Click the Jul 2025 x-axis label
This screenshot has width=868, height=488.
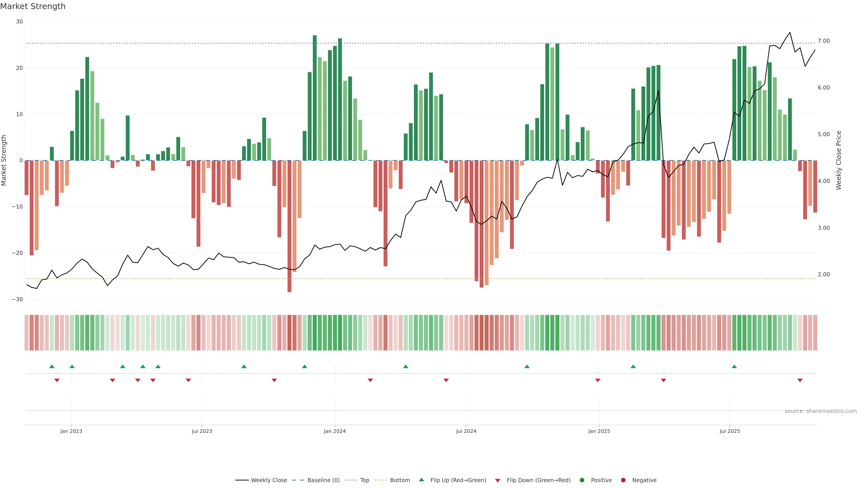[x=730, y=431]
